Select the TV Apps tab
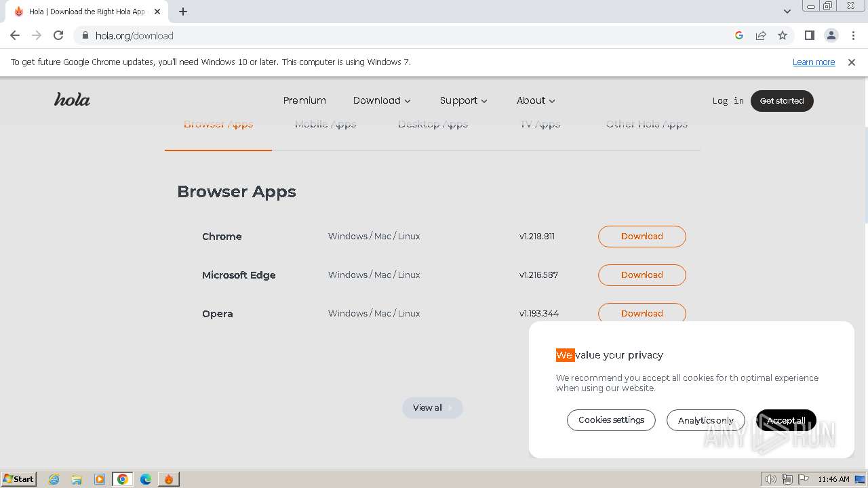Image resolution: width=868 pixels, height=488 pixels. point(540,126)
